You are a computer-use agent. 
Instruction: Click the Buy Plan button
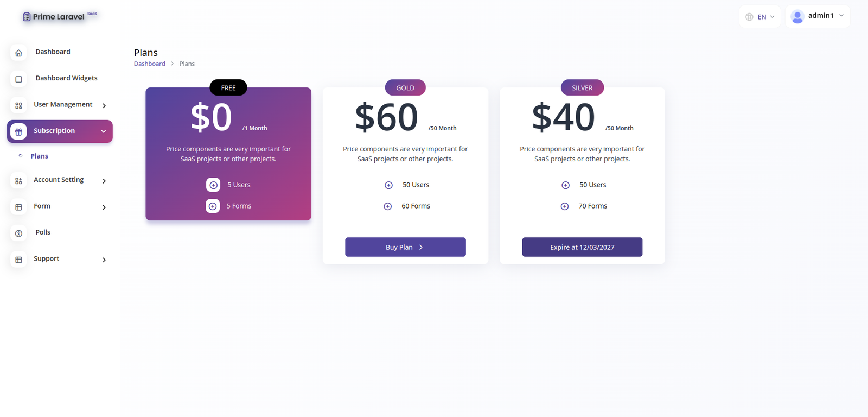(405, 247)
